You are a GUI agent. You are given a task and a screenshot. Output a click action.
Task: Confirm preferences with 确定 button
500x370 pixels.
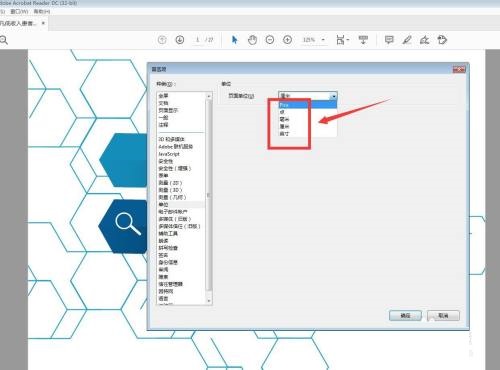(405, 315)
